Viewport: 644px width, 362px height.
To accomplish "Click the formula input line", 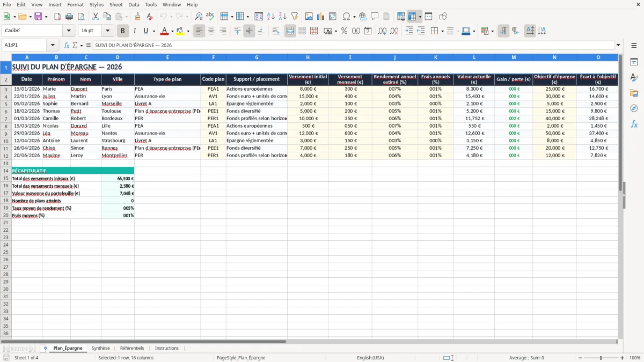I will [353, 45].
